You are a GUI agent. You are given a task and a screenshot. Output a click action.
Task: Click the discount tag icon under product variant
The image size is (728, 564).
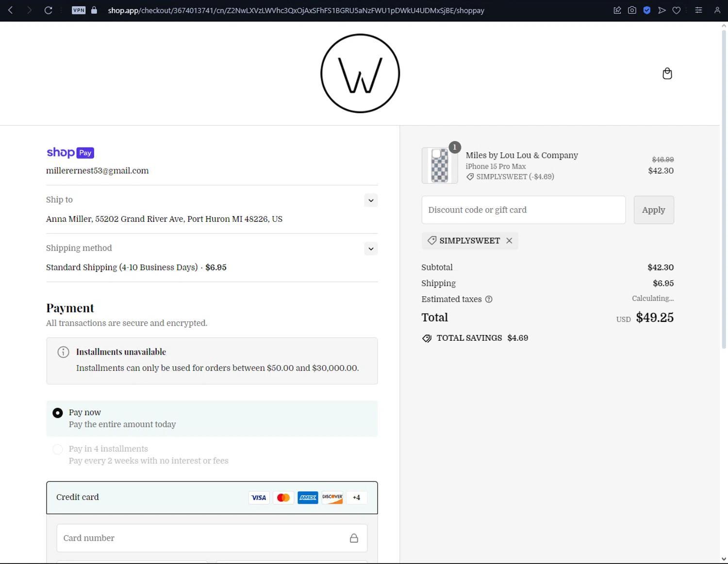[470, 177]
